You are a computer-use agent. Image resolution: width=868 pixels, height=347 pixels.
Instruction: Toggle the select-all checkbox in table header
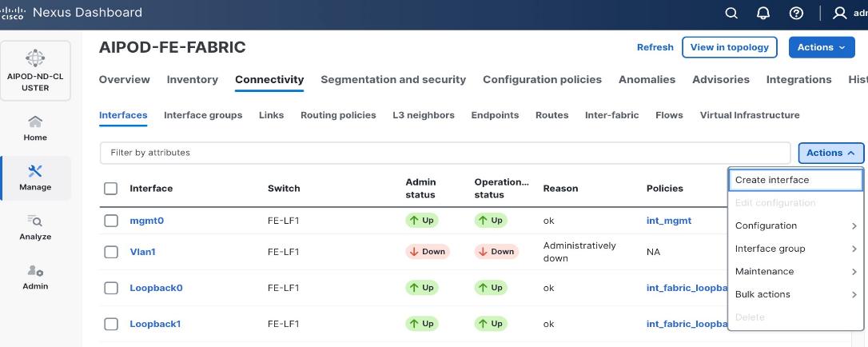[x=112, y=189]
